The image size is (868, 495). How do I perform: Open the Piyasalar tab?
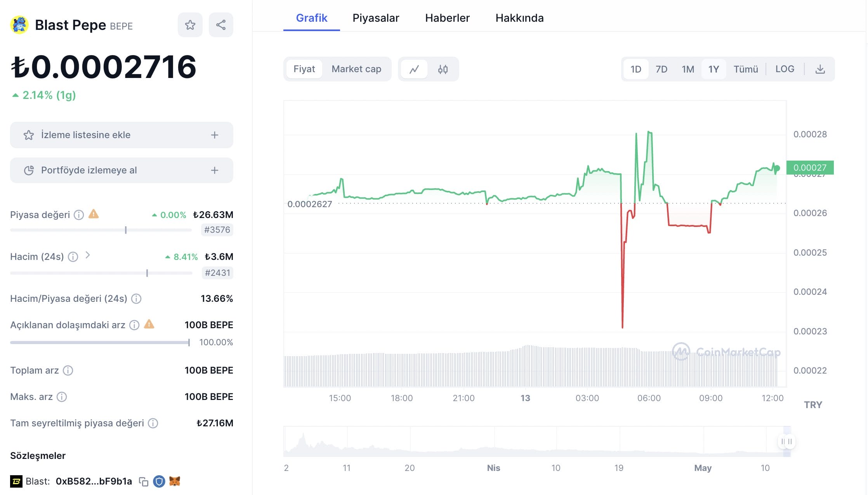[x=375, y=18]
